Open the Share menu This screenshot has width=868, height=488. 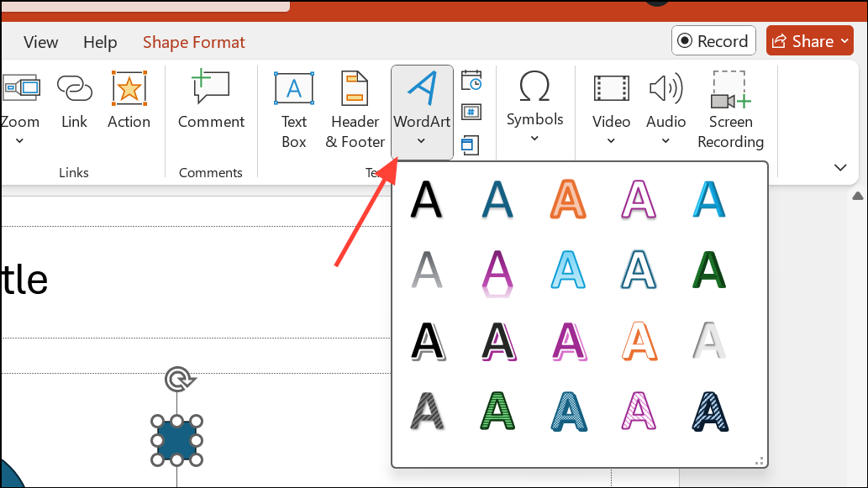[x=808, y=39]
